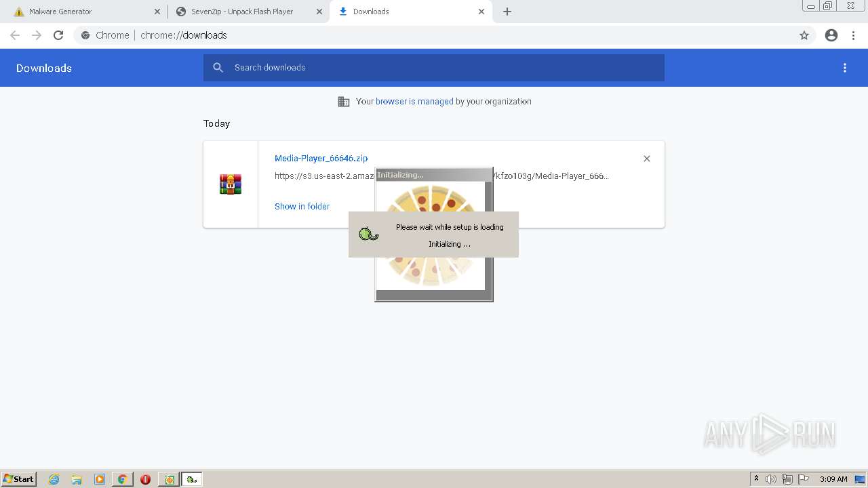Close the SevenZip - Unpack Flash Player tab

point(319,12)
